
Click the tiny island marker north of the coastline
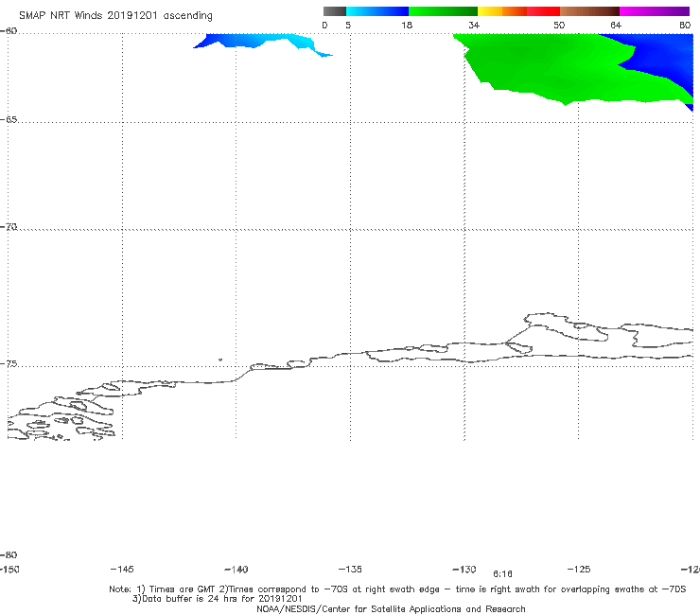[x=220, y=360]
